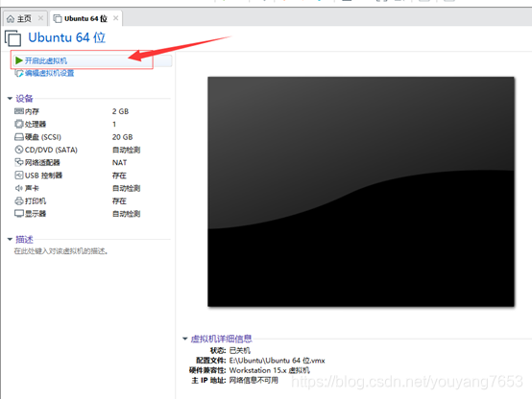Select the USB 控制器 device label

43,176
